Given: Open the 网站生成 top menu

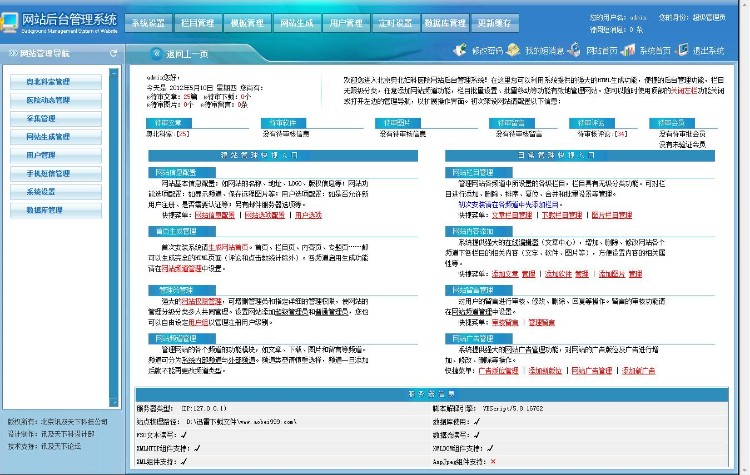Looking at the screenshot, I should (297, 23).
